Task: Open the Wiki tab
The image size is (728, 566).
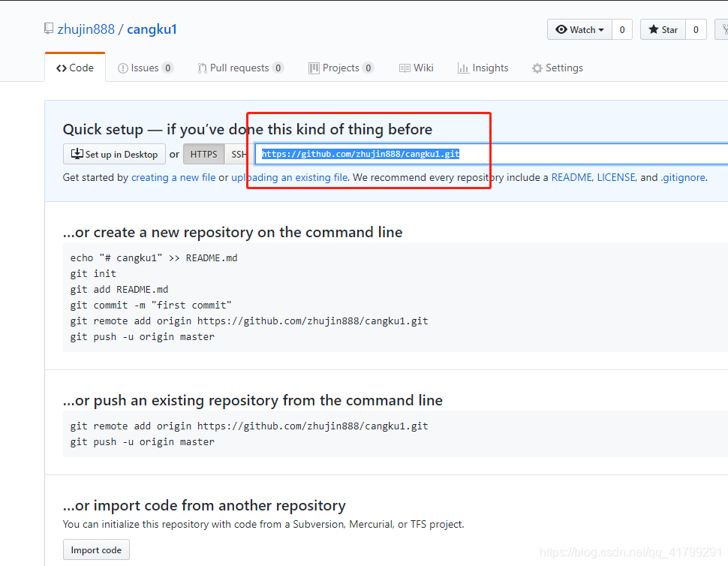Action: [416, 68]
